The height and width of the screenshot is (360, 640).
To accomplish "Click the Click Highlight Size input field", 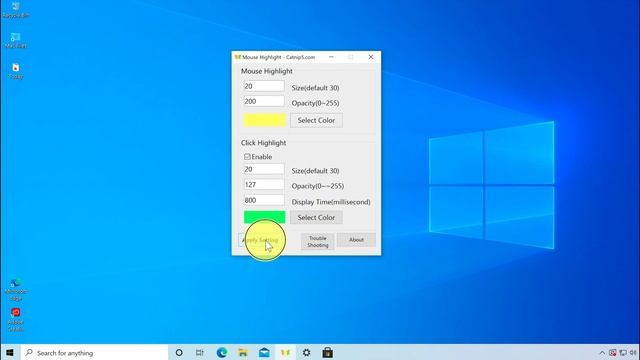I will (264, 169).
